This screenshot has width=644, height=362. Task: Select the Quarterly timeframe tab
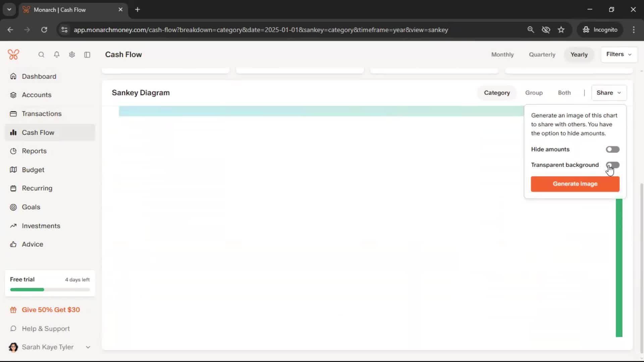pyautogui.click(x=542, y=55)
